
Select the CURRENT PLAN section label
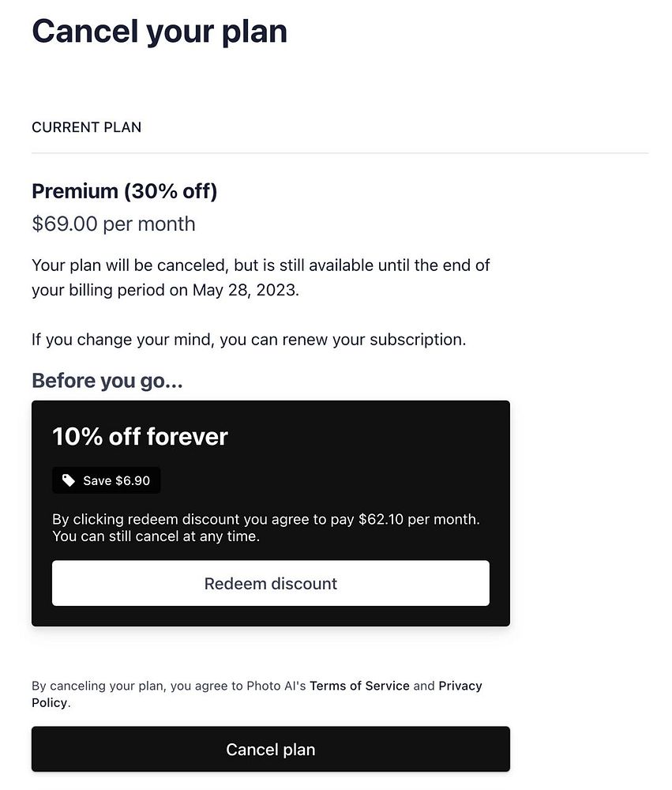[86, 127]
